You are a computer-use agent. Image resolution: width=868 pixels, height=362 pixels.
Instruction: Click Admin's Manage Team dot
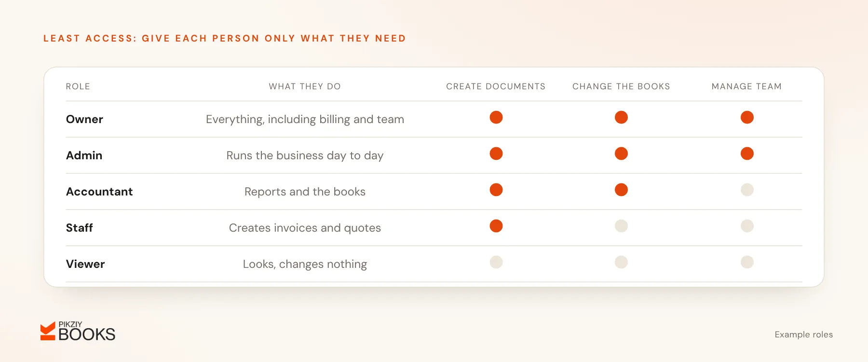(x=747, y=153)
